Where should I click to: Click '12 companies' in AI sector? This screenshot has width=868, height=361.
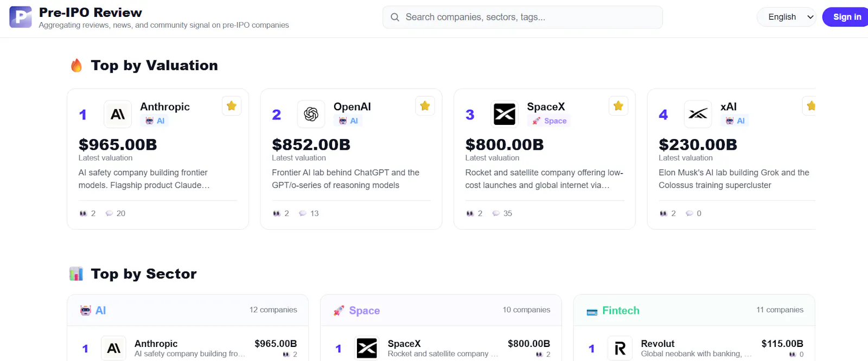pyautogui.click(x=273, y=309)
